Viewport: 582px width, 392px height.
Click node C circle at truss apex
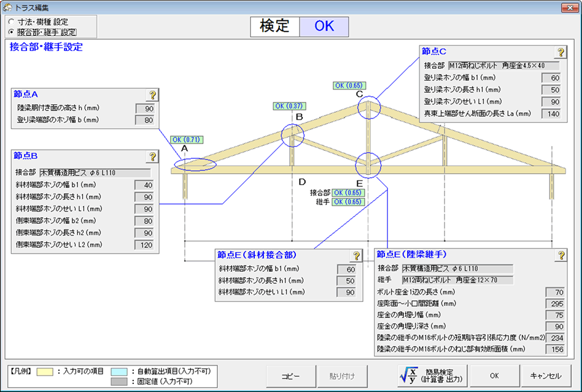tap(369, 107)
